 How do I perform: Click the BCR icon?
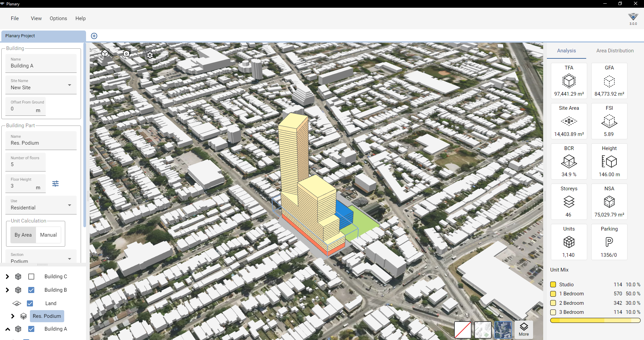pyautogui.click(x=569, y=161)
